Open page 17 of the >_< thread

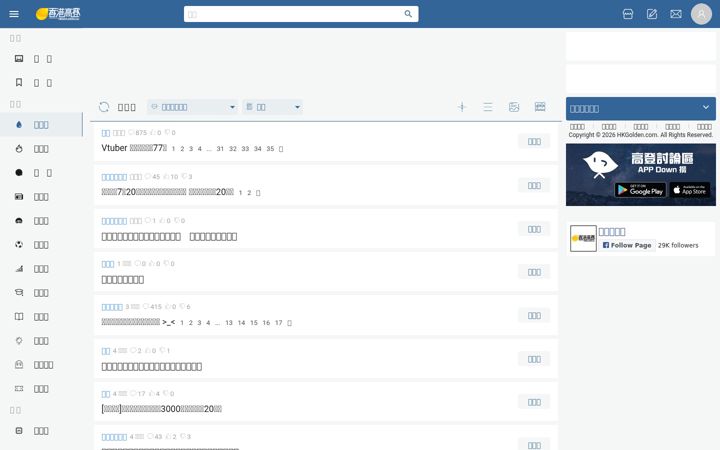(278, 323)
